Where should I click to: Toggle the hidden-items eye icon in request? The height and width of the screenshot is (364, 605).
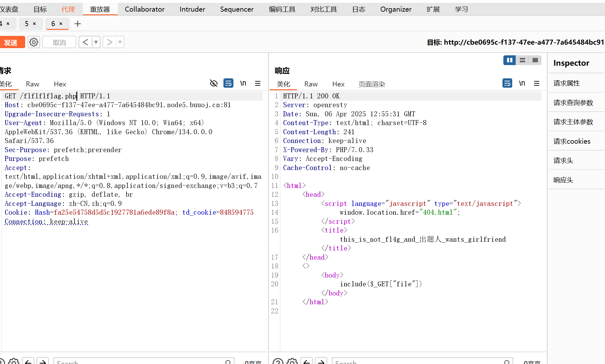click(214, 83)
